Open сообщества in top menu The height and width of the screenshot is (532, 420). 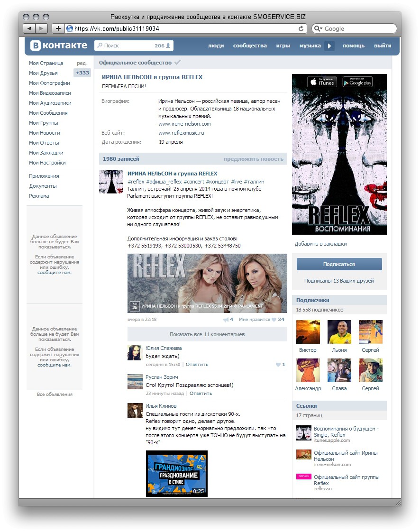(250, 46)
